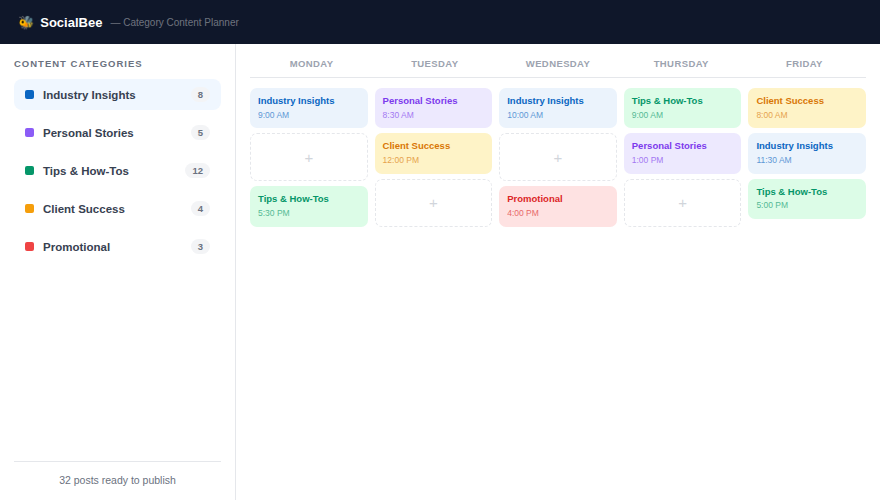Image resolution: width=880 pixels, height=500 pixels.
Task: Click the Friday column header
Action: pyautogui.click(x=804, y=64)
